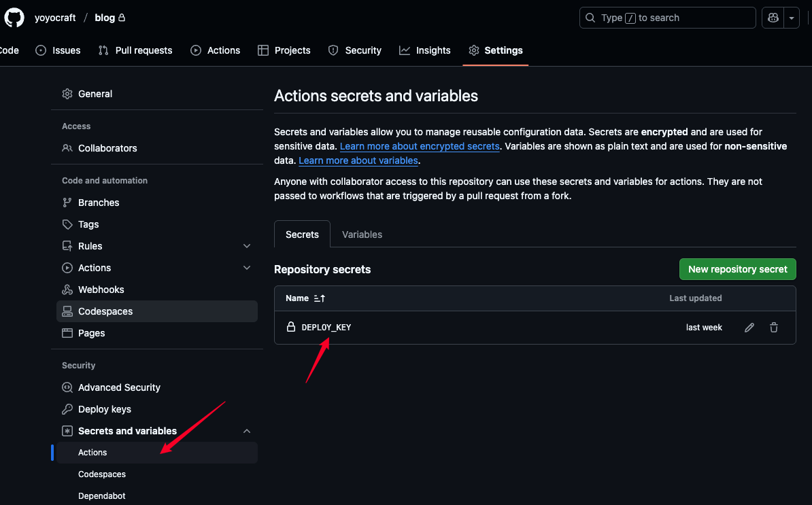Open Collaborators settings page
Viewport: 812px width, 505px height.
click(x=157, y=148)
